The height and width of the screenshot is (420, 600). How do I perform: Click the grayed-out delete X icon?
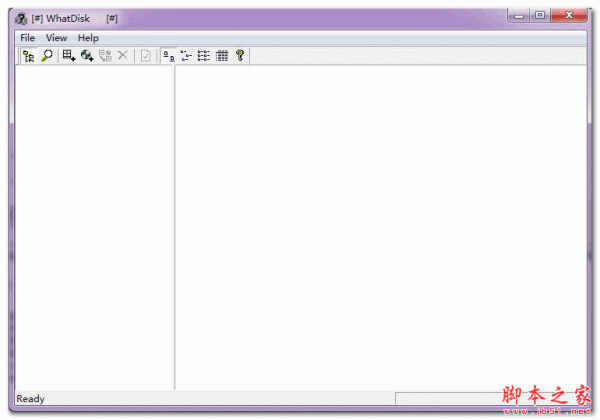tap(123, 56)
